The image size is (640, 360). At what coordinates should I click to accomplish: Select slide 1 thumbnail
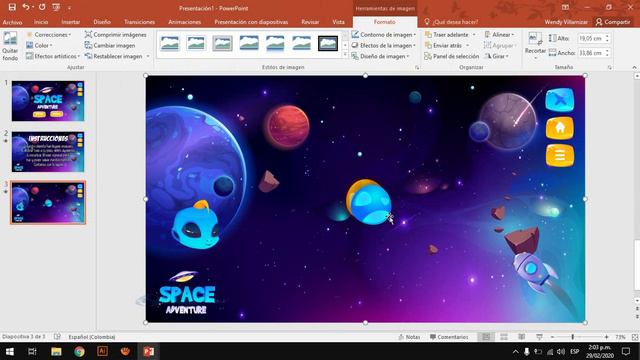click(48, 101)
